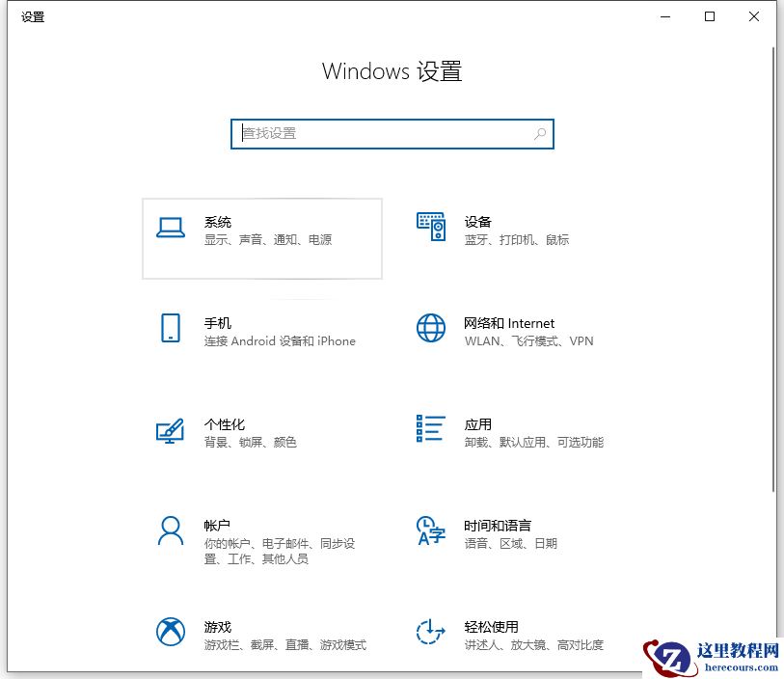Click the magnifier icon in the search box

tap(540, 134)
